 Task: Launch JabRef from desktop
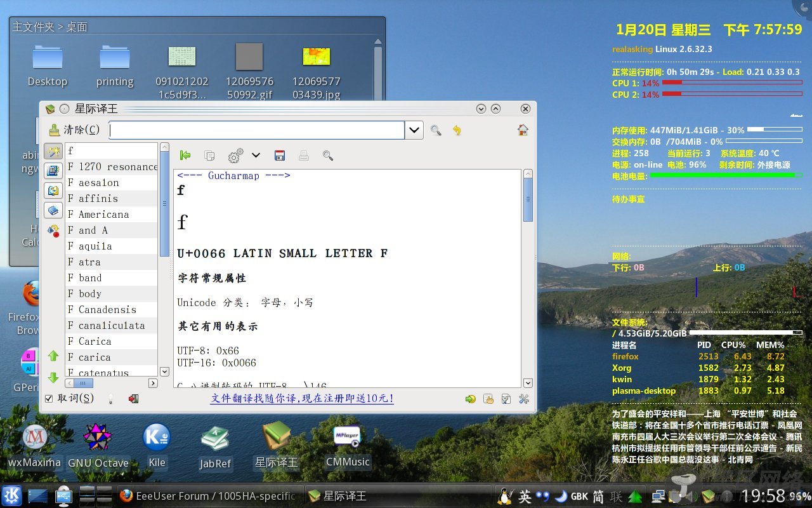click(x=215, y=447)
